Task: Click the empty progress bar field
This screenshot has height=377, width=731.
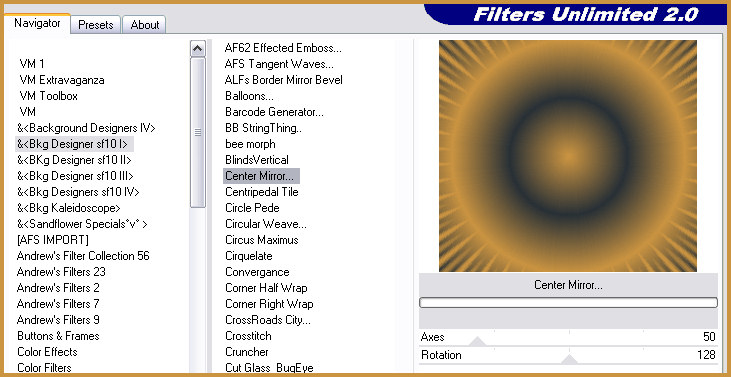Action: 568,303
